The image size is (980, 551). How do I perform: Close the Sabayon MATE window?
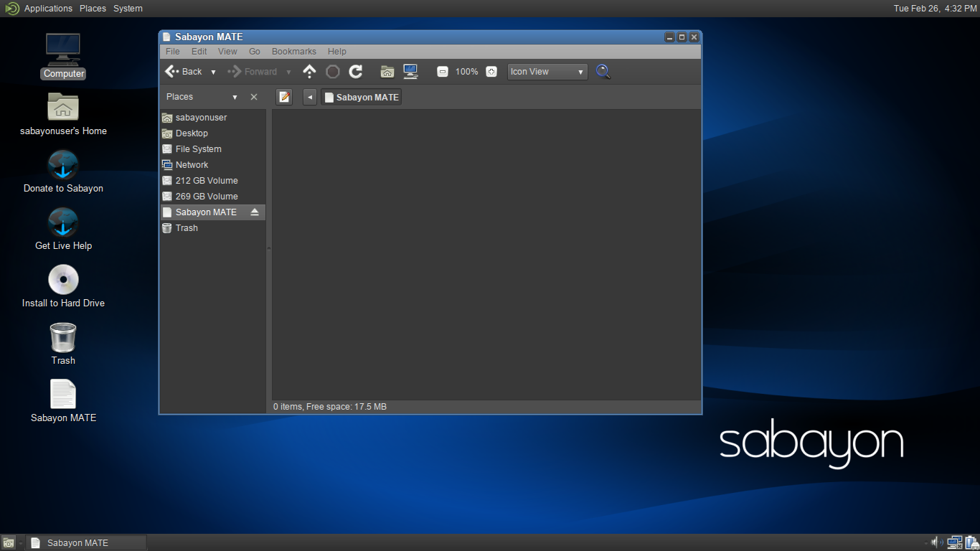(694, 37)
